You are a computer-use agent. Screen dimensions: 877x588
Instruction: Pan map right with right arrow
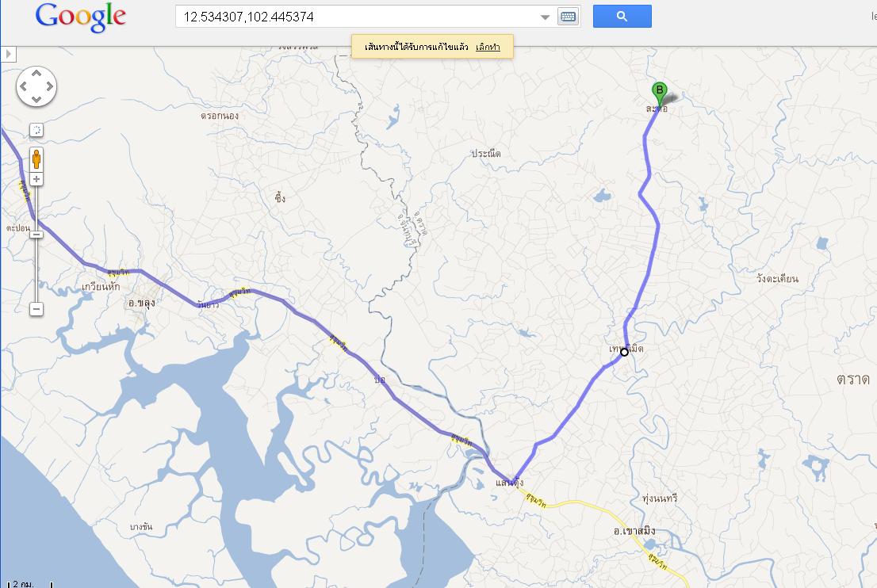pos(50,86)
